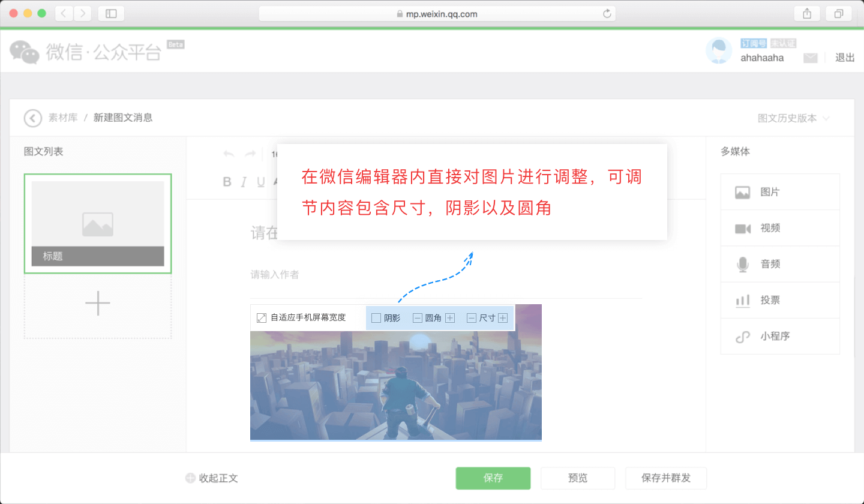Collapse body with 收起正文
The image size is (864, 504).
click(x=212, y=478)
